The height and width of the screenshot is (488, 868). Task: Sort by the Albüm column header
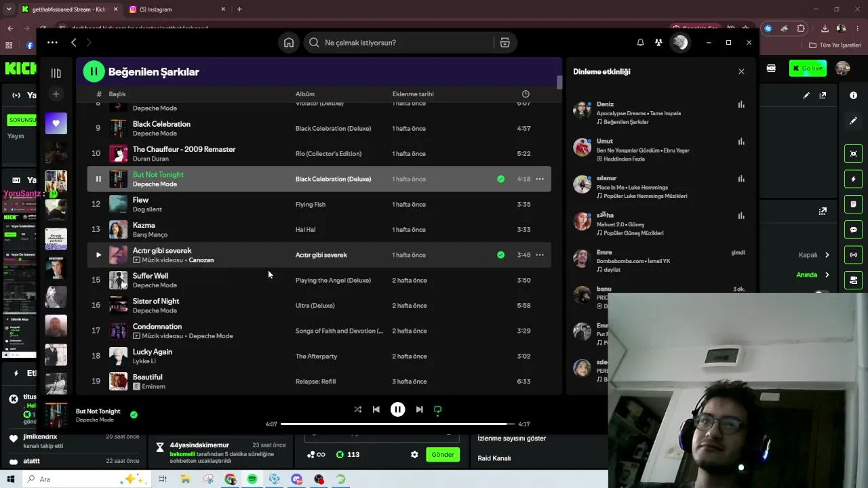(305, 94)
